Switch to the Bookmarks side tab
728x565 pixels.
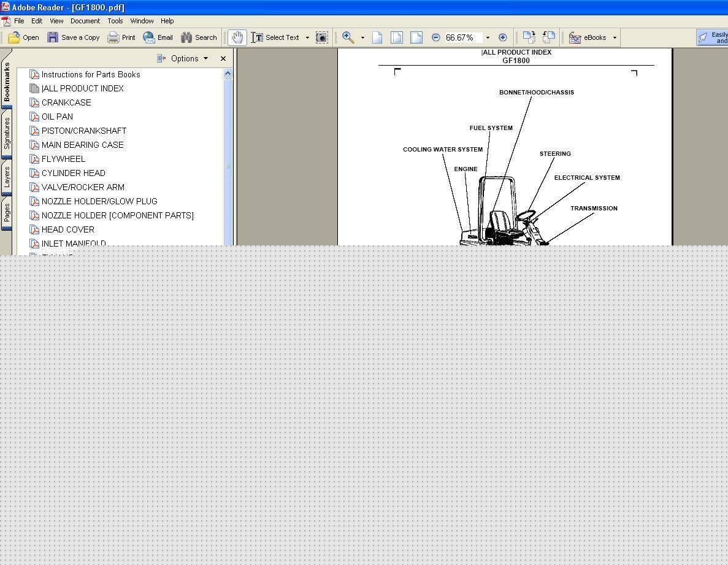(x=7, y=82)
